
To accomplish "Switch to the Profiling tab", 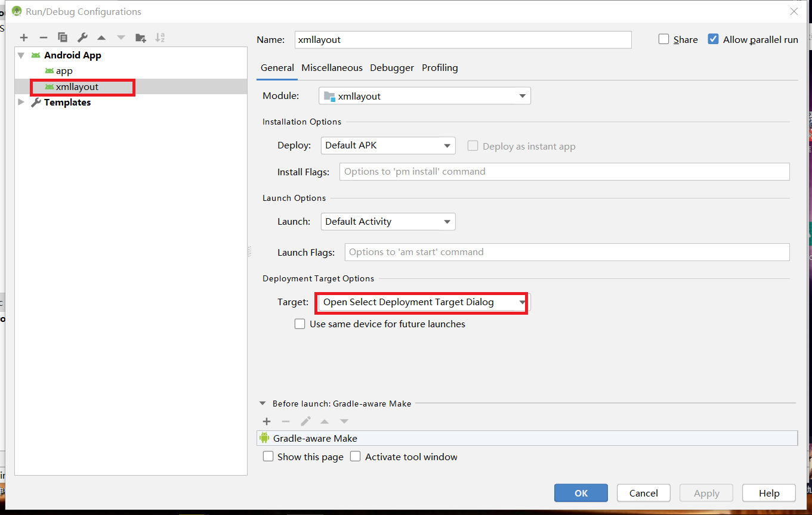I will [440, 68].
